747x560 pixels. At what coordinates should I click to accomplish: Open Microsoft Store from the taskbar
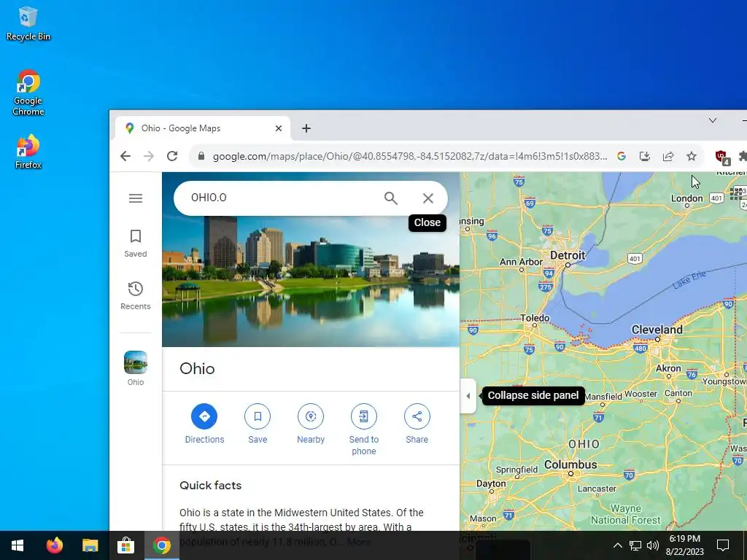125,545
